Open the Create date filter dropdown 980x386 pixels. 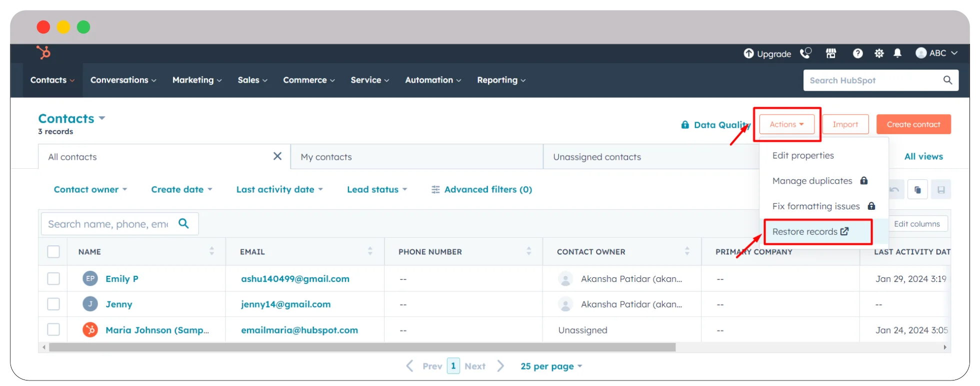coord(182,189)
